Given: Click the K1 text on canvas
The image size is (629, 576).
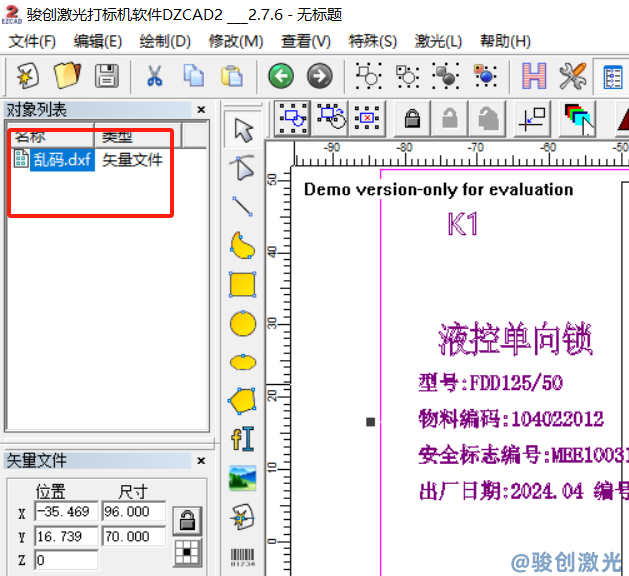Looking at the screenshot, I should point(463,224).
